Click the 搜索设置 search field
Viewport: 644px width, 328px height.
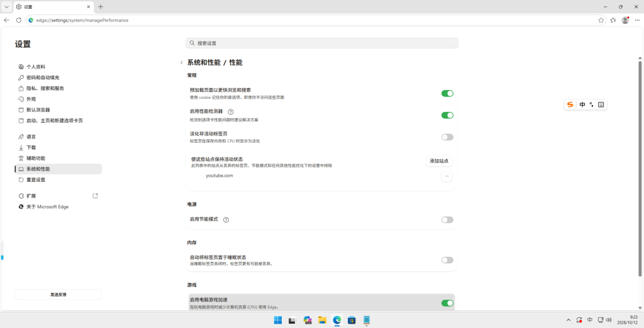point(321,43)
